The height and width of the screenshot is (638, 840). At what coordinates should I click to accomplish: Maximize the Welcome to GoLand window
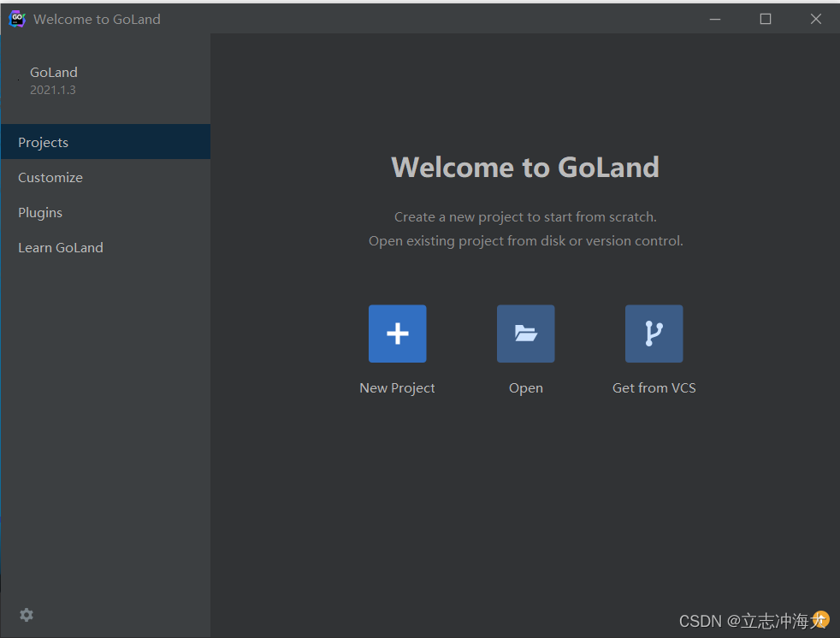pyautogui.click(x=766, y=19)
